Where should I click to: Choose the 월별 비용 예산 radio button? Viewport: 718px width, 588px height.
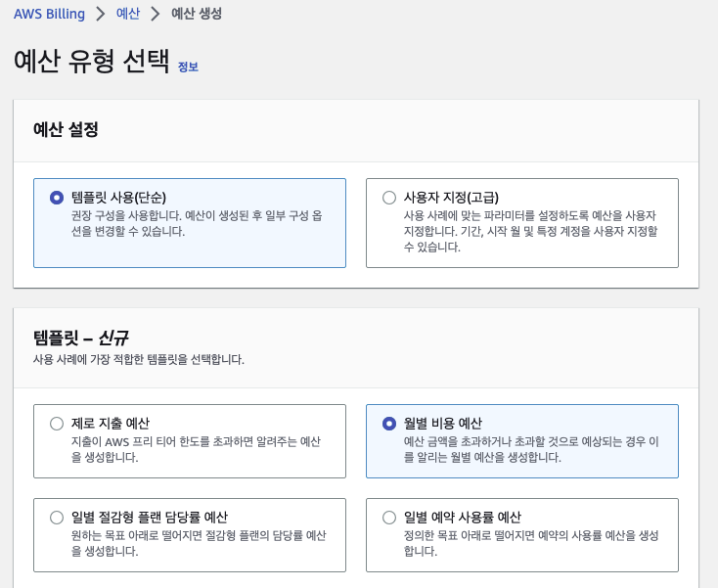click(x=389, y=424)
